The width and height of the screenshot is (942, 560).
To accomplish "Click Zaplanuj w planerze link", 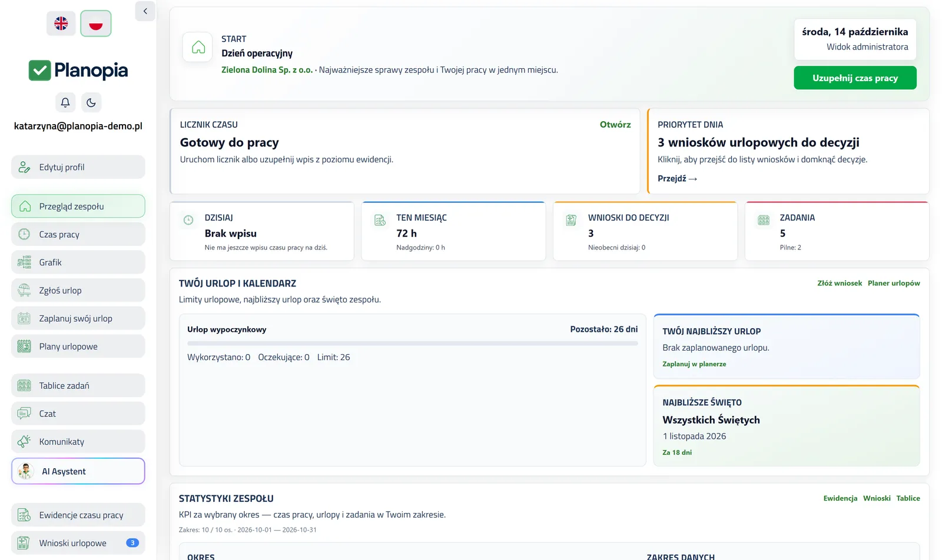I will [694, 364].
